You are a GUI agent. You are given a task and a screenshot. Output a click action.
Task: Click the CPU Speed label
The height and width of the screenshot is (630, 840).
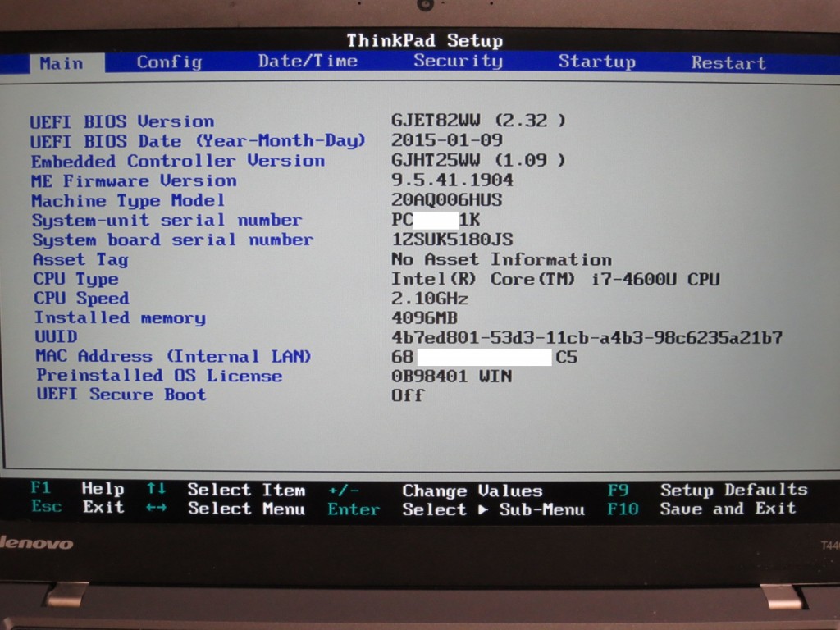pos(81,298)
